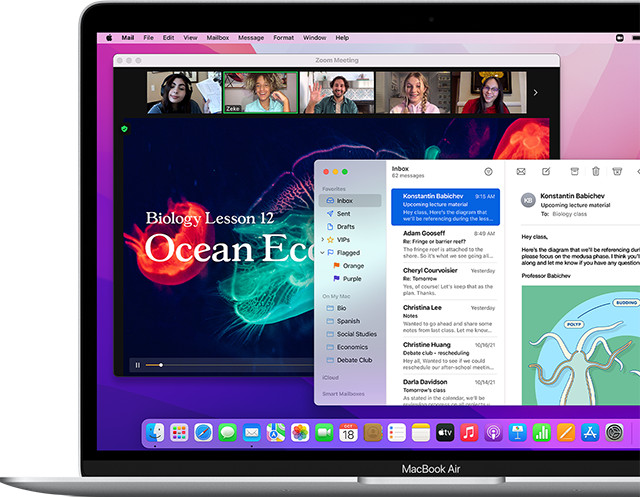This screenshot has width=640, height=497.
Task: Open Calendar from the Dock
Action: pos(348,433)
